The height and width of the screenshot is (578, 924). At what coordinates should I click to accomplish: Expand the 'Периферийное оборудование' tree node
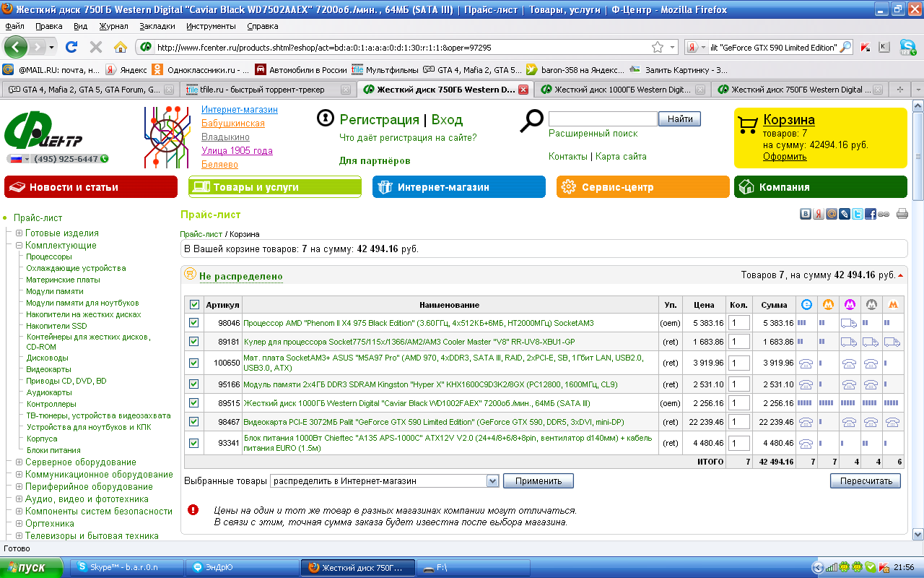[x=19, y=487]
